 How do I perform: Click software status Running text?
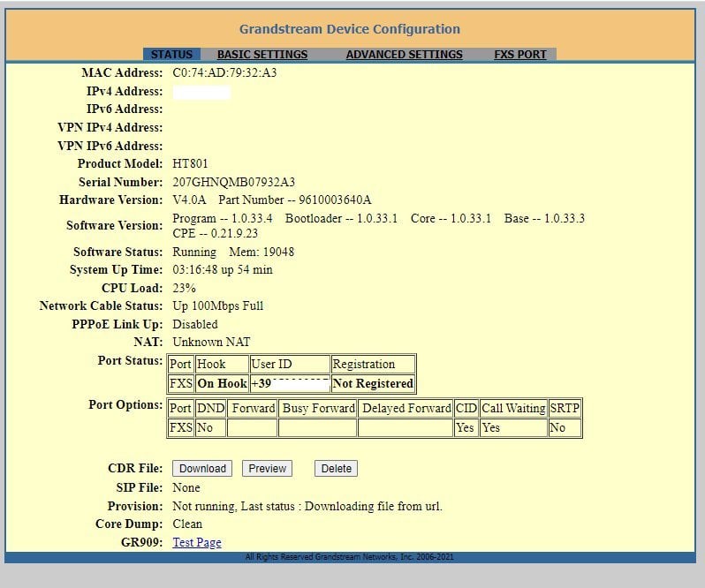(x=194, y=252)
